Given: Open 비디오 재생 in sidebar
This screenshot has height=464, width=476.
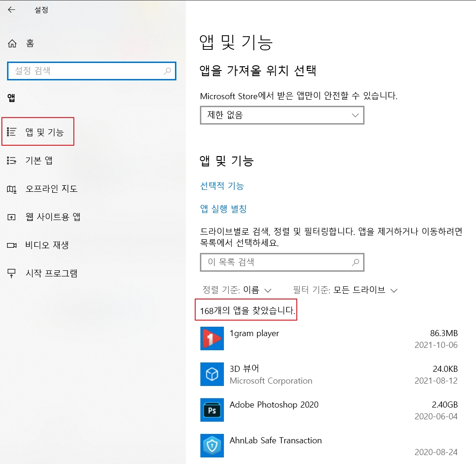Looking at the screenshot, I should pos(47,245).
